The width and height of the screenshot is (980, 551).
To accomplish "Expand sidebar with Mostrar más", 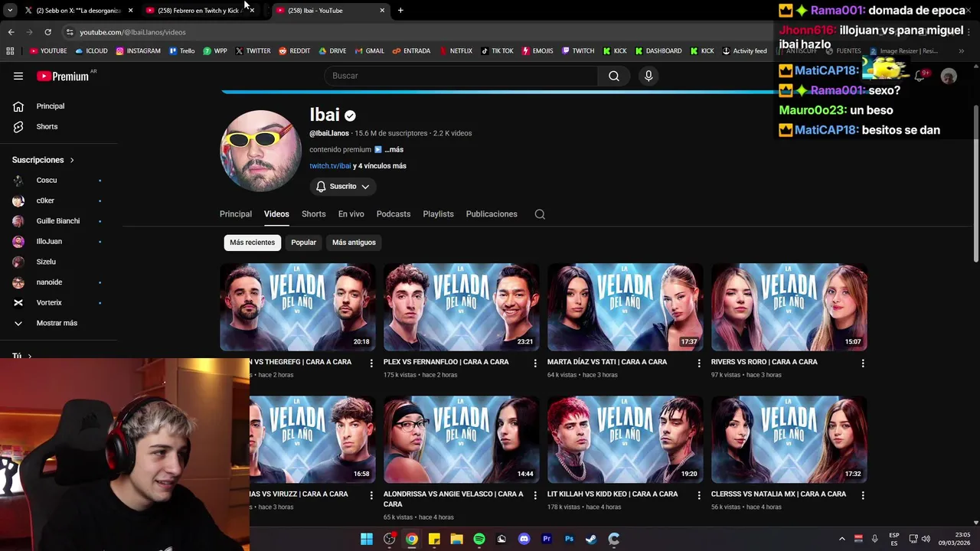I will (58, 323).
